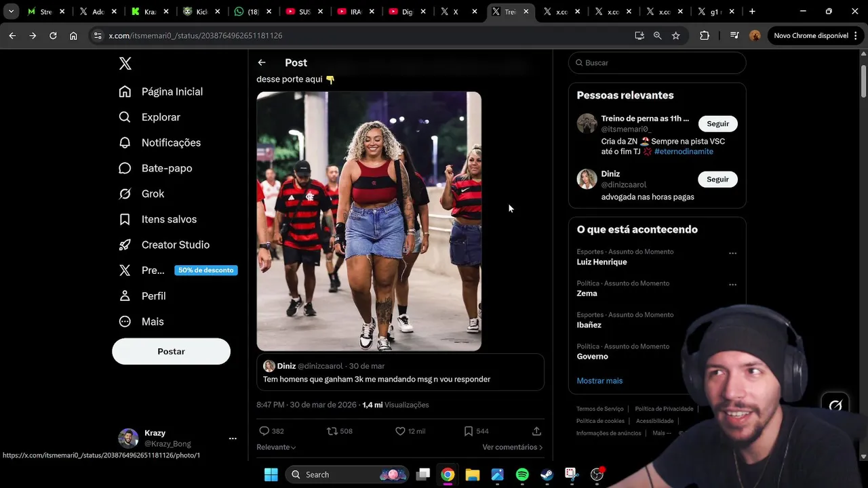Screen dimensions: 868x488
Task: Open Grok from the sidebar
Action: coord(142,194)
